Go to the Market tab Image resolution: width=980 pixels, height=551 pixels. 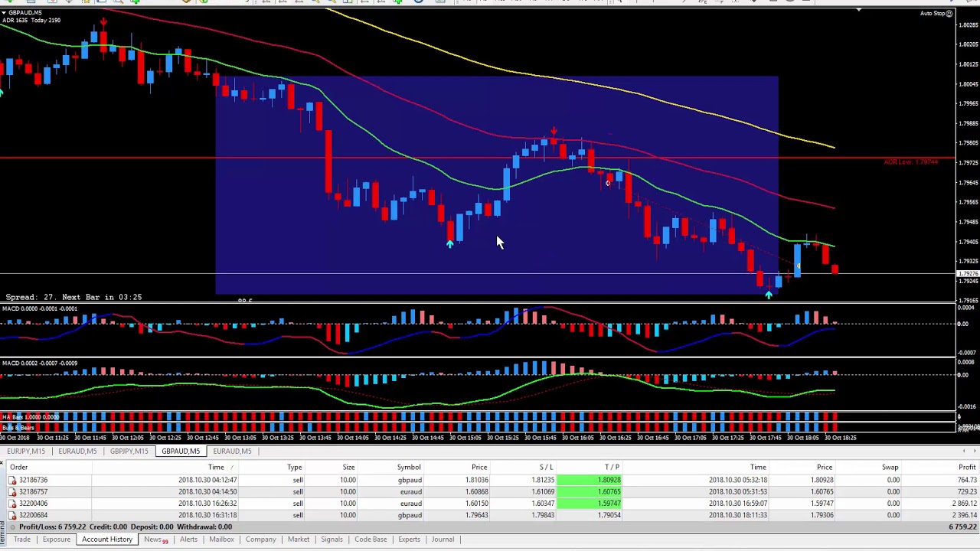tap(299, 540)
